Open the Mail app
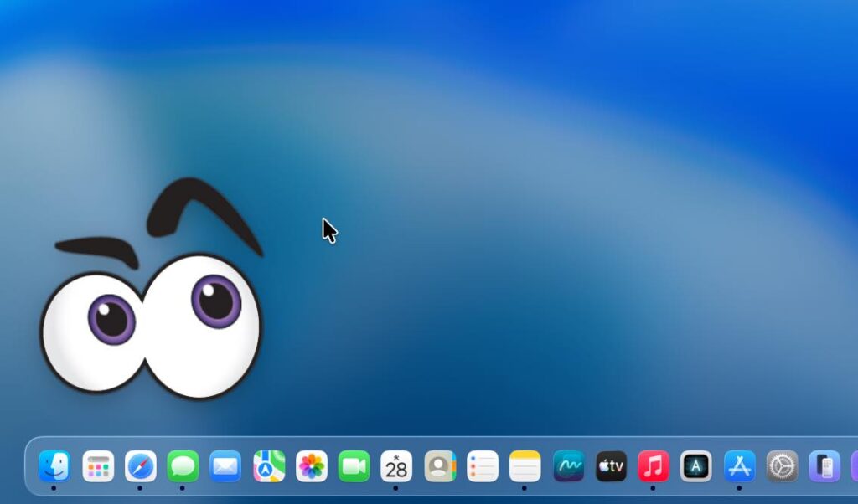 [x=225, y=466]
